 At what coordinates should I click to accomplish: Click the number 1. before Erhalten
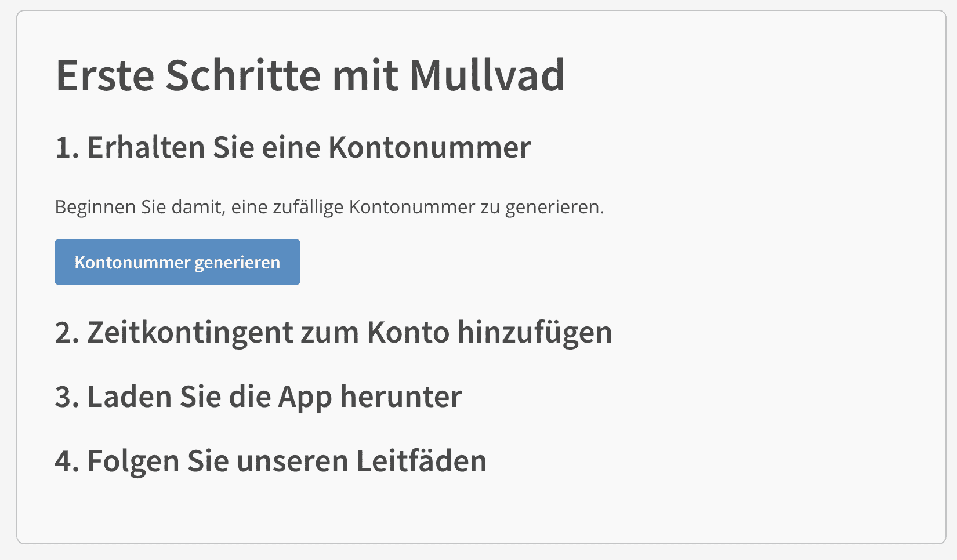point(66,147)
